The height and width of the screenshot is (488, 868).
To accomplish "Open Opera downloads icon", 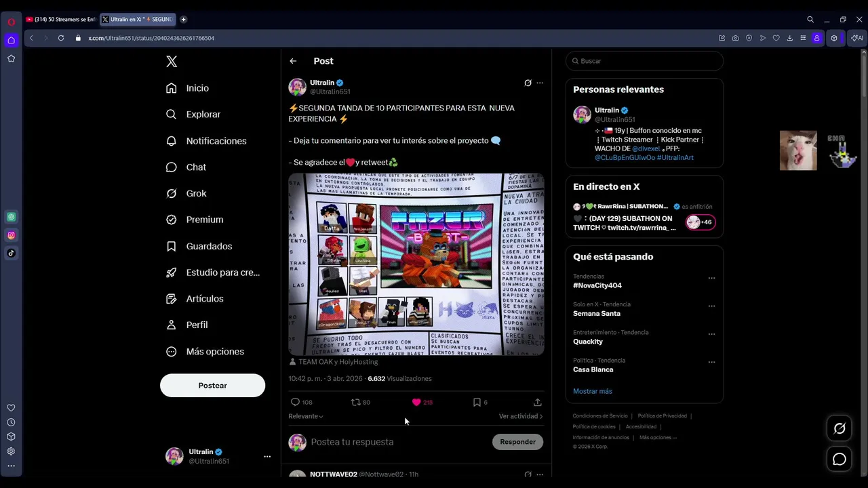I will (790, 38).
